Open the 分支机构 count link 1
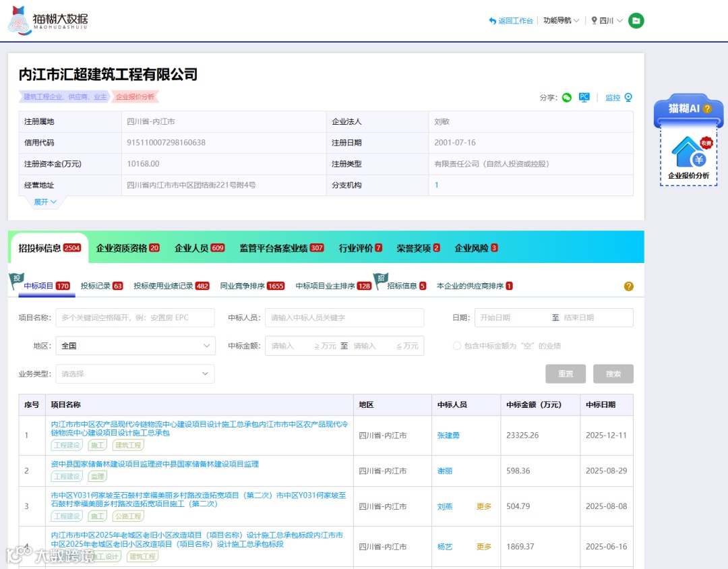Viewport: 728px width, 569px height. coord(436,185)
